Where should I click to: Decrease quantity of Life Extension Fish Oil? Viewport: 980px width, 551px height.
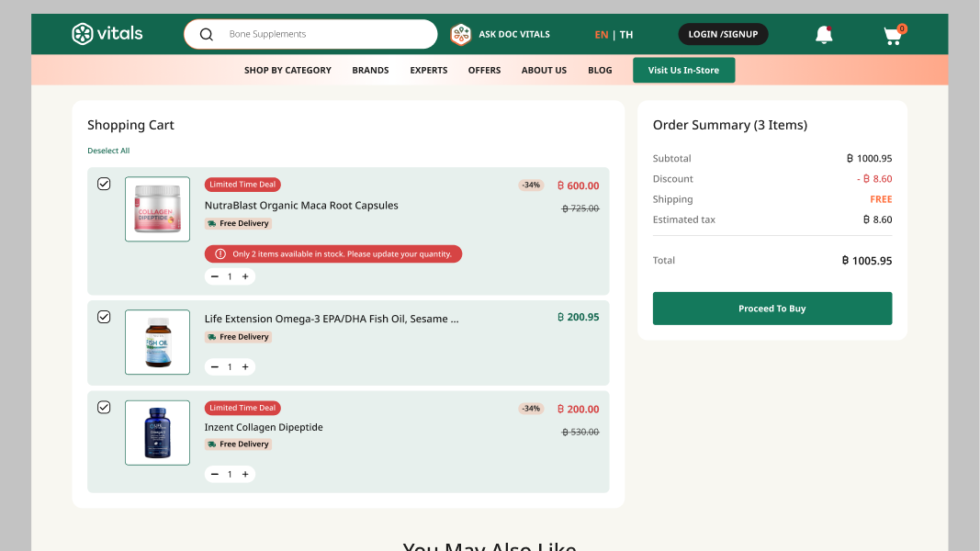[x=214, y=367]
